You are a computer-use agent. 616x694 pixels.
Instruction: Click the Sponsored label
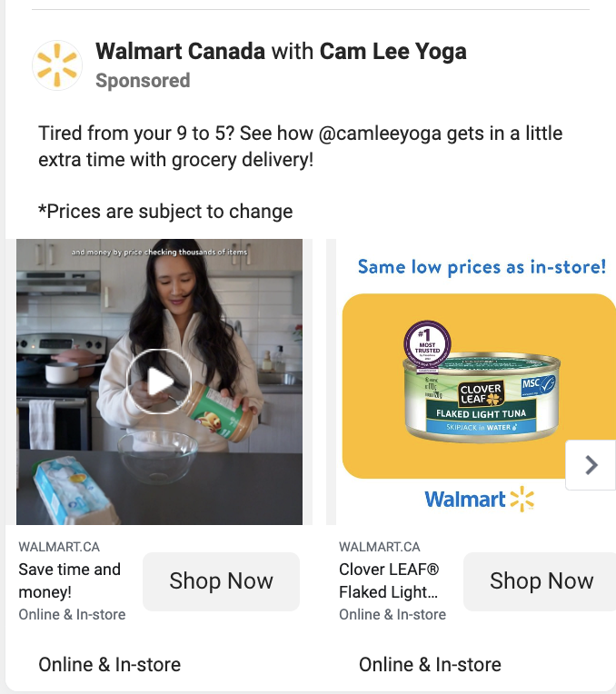point(143,81)
